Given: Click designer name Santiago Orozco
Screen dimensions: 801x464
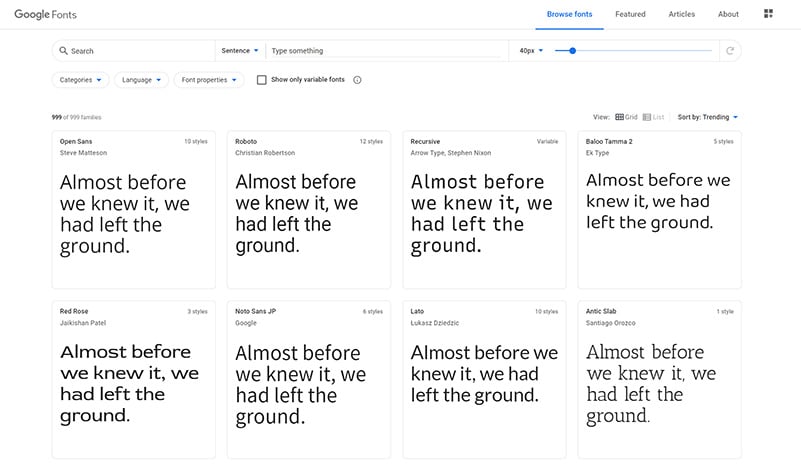Looking at the screenshot, I should pos(610,323).
